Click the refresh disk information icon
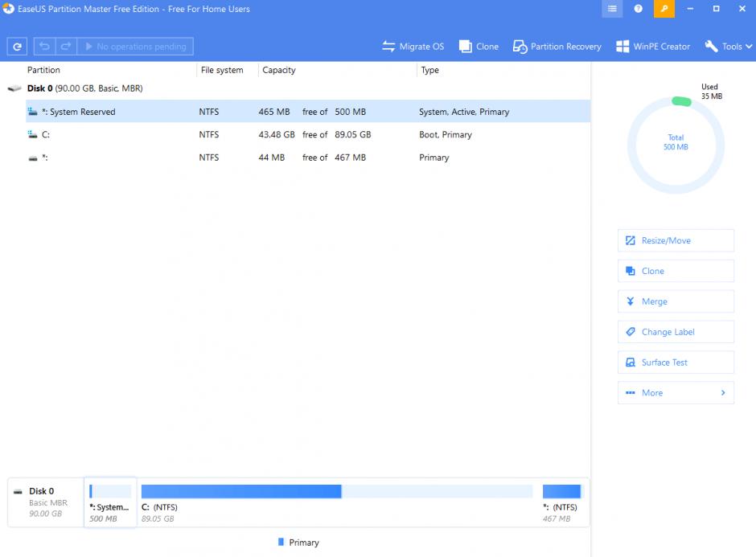This screenshot has height=557, width=756. pyautogui.click(x=17, y=47)
